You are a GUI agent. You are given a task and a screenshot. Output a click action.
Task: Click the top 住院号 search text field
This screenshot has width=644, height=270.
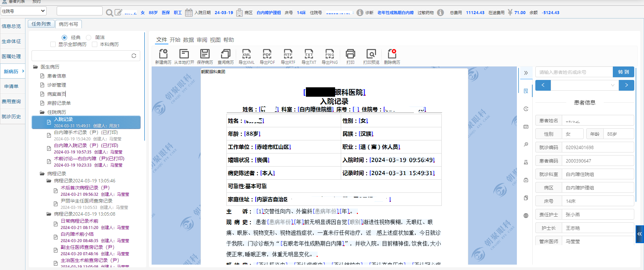pyautogui.click(x=79, y=11)
